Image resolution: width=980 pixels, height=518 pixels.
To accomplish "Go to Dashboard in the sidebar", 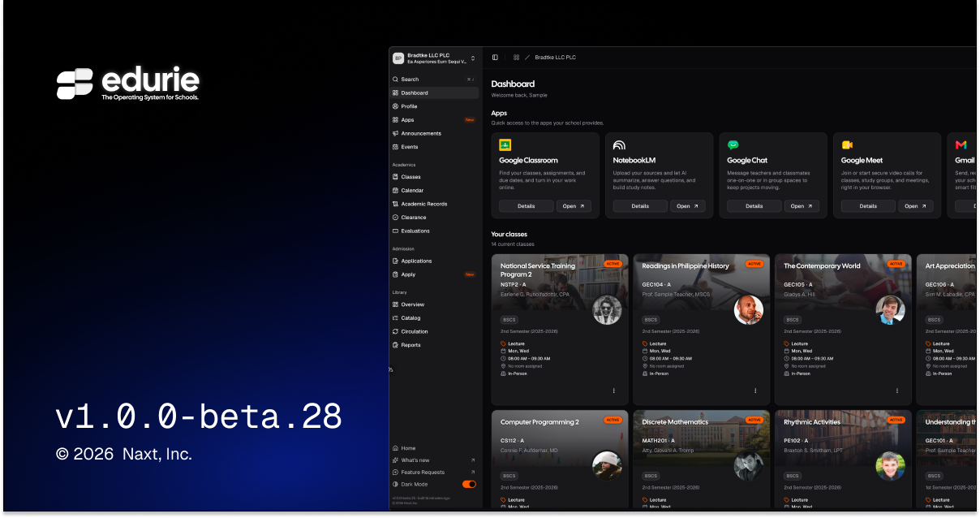I will tap(434, 93).
